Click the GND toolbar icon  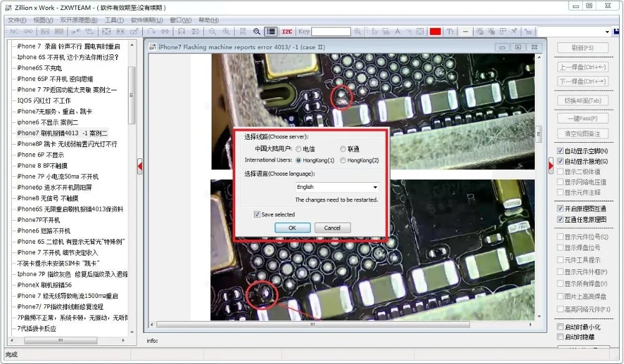pyautogui.click(x=28, y=31)
